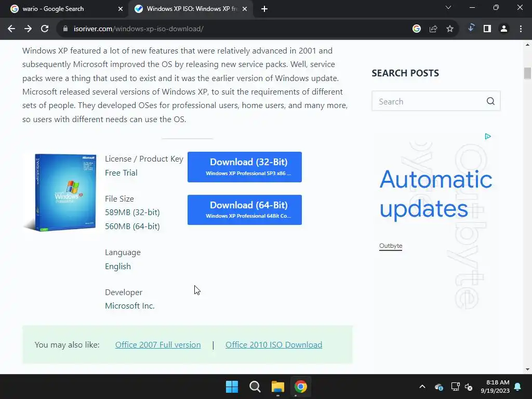The image size is (532, 399).
Task: Click the page vertical scrollbar thumb
Action: tap(527, 73)
